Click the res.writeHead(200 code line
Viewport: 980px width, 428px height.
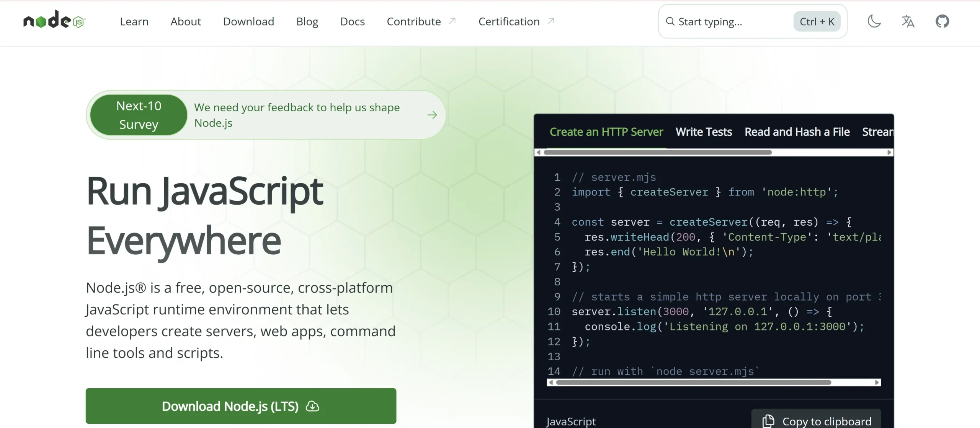[733, 237]
